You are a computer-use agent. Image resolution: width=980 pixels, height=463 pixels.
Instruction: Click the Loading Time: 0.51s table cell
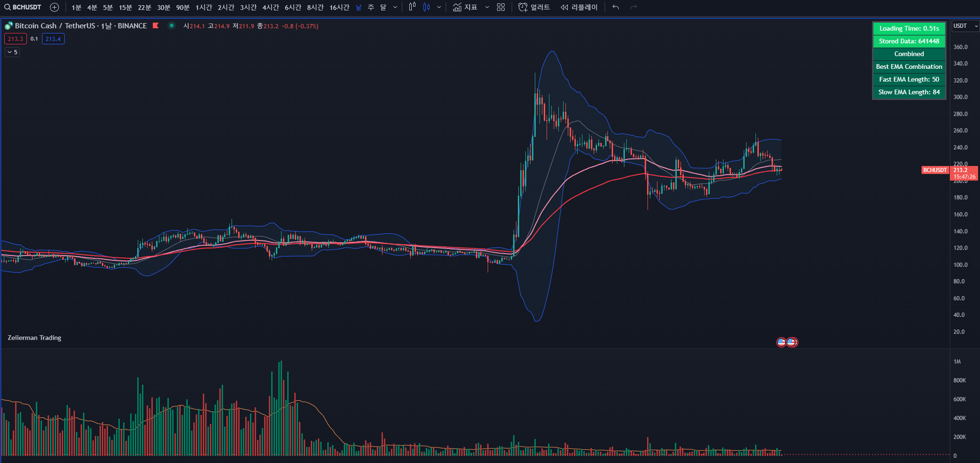(909, 28)
